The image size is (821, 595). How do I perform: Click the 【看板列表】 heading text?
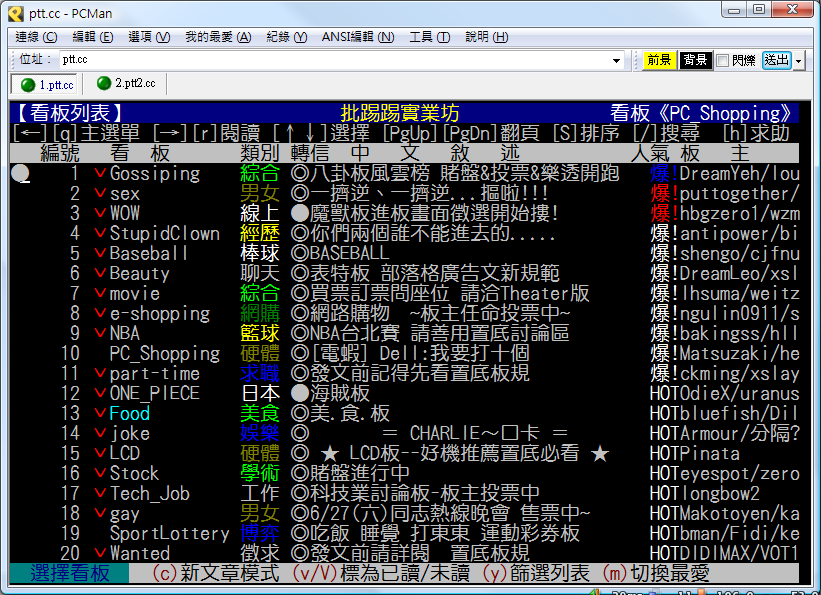[70, 113]
